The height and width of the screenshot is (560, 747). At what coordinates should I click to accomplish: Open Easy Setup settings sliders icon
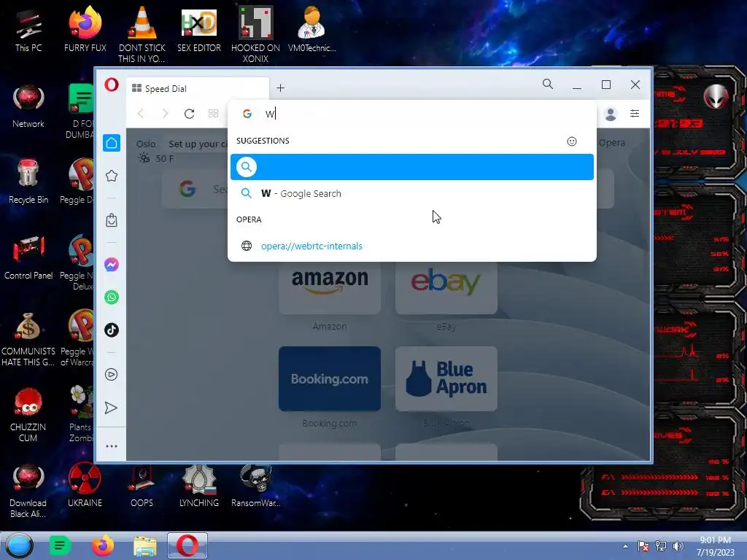point(635,113)
